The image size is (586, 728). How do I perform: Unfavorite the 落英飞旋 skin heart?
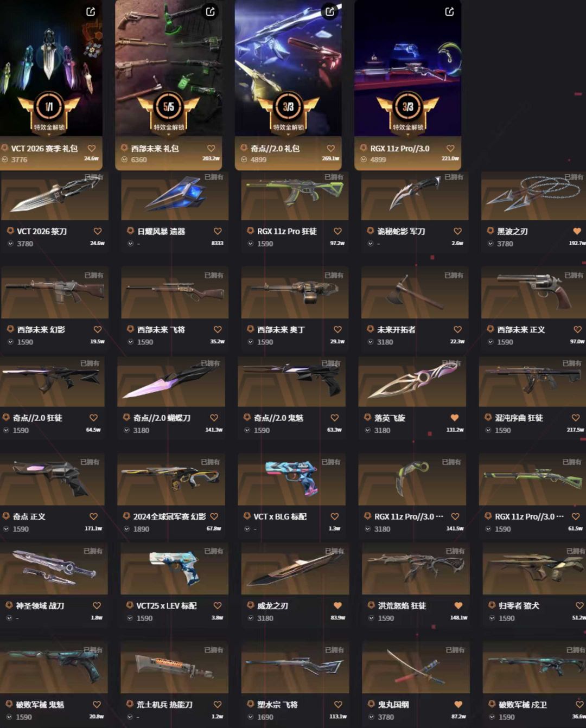pyautogui.click(x=455, y=418)
